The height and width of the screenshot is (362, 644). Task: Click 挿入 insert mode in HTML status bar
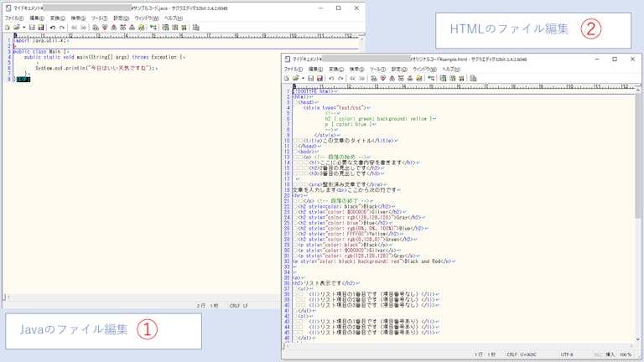[610, 354]
